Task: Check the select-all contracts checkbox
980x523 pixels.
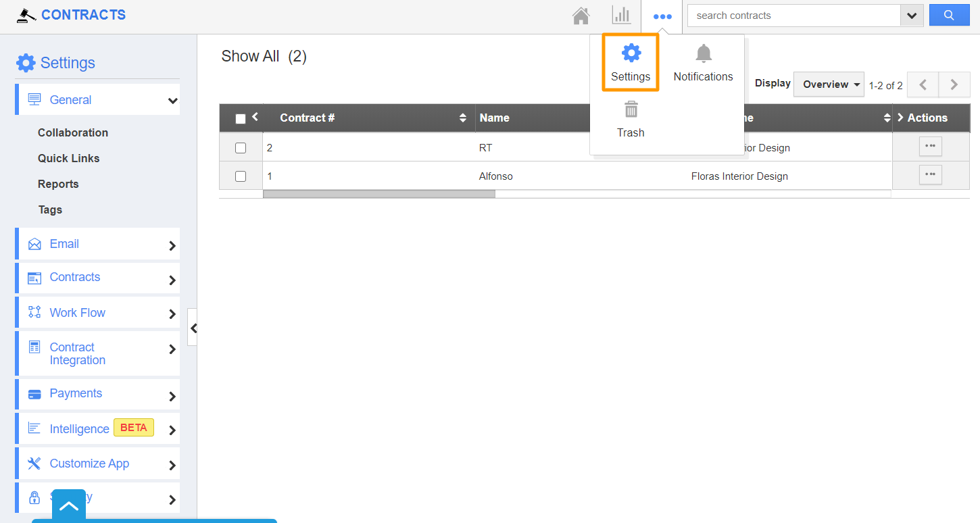Action: 241,117
